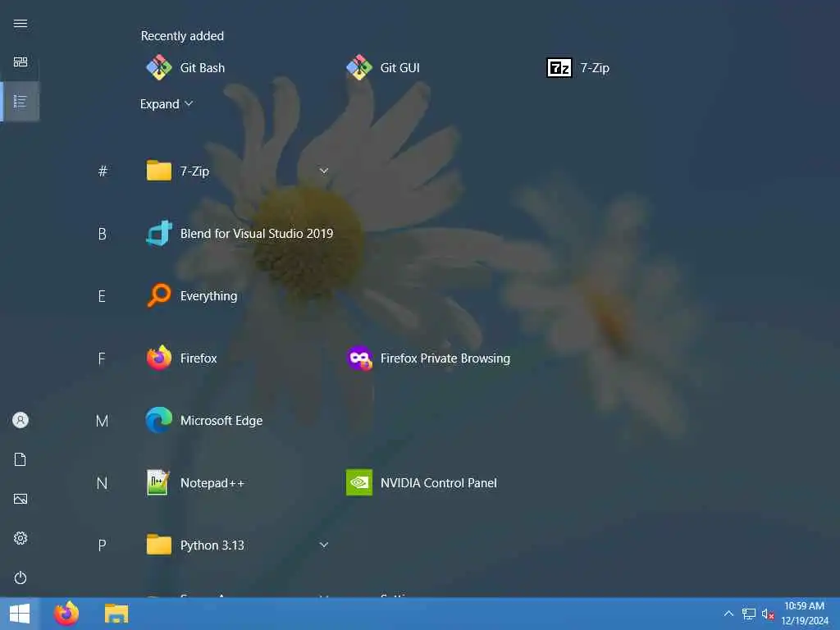Viewport: 840px width, 630px height.
Task: Open 7-Zip in the Recently added row
Action: [x=578, y=67]
